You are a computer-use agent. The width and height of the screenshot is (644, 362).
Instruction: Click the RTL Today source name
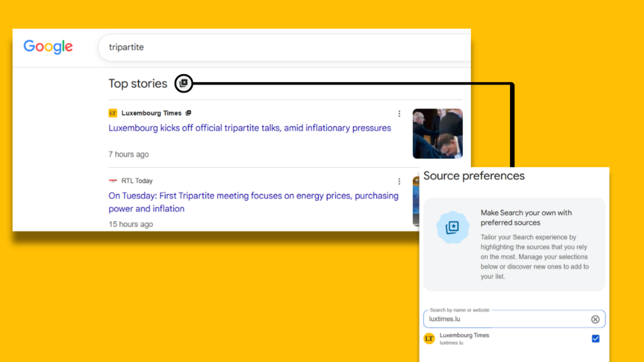137,181
